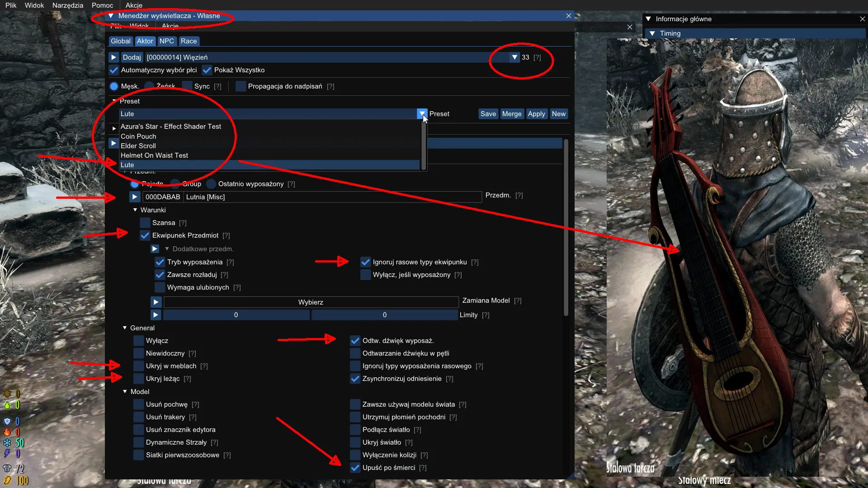Enable Wyłącz, jeśli wyposażony
The image size is (868, 488).
tap(366, 275)
